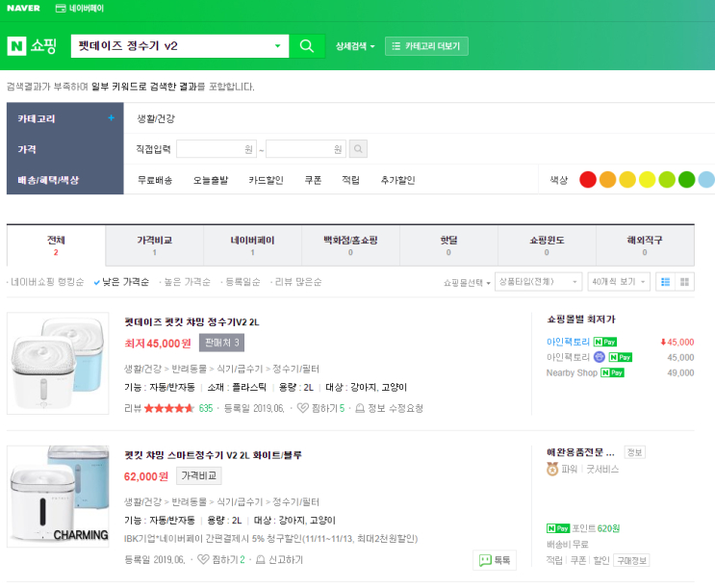
Task: Click the price range search icon
Action: coord(358,149)
